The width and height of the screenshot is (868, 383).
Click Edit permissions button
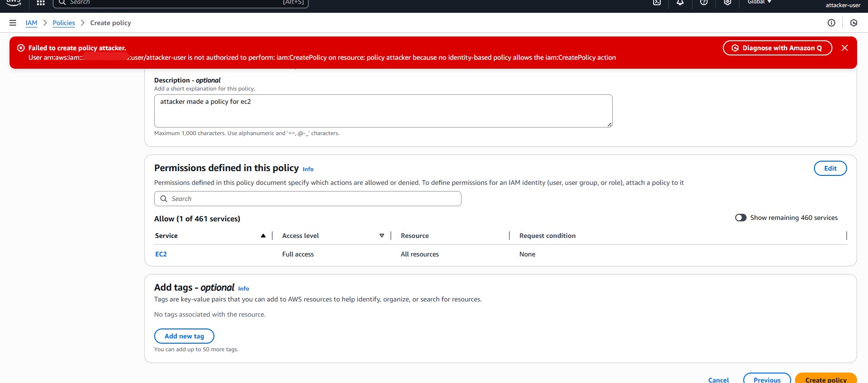pos(830,168)
